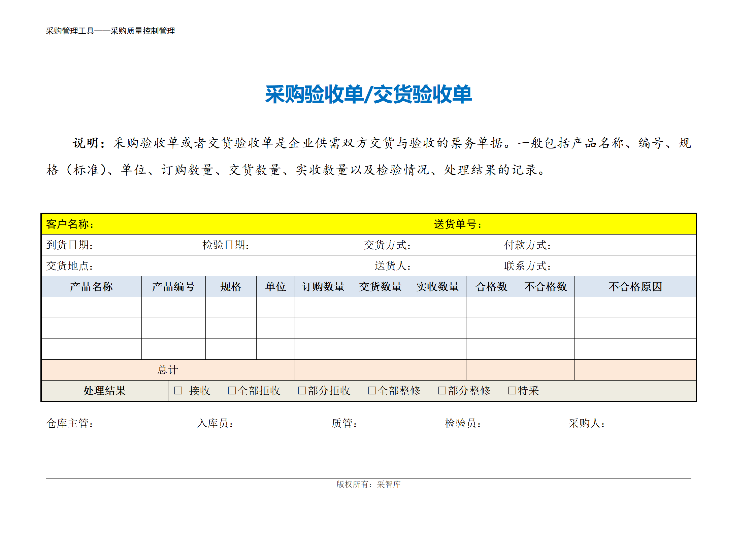Viewport: 756px width, 534px height.
Task: Select the 部分整修 checkbox
Action: (x=442, y=390)
